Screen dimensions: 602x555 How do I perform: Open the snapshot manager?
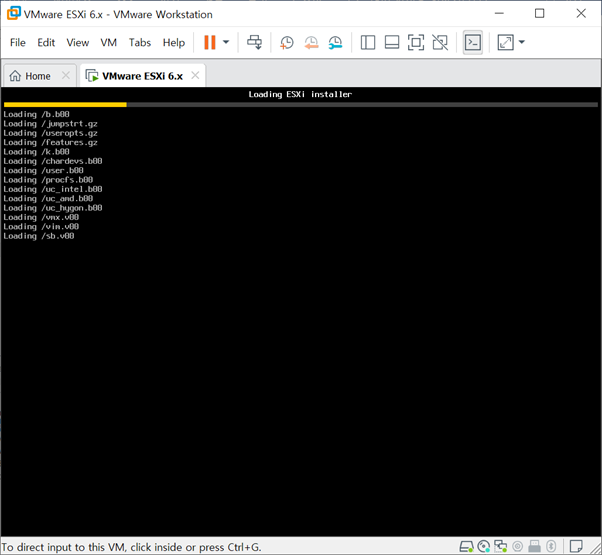coord(336,43)
